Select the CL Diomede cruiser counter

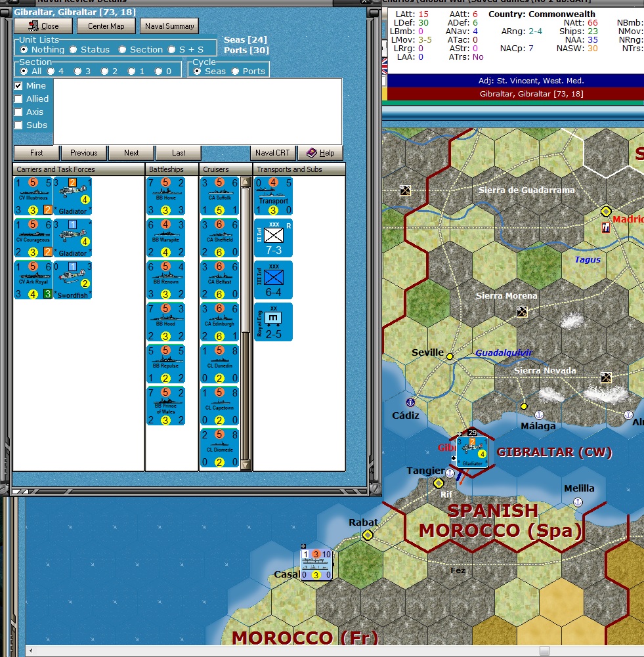[x=219, y=448]
